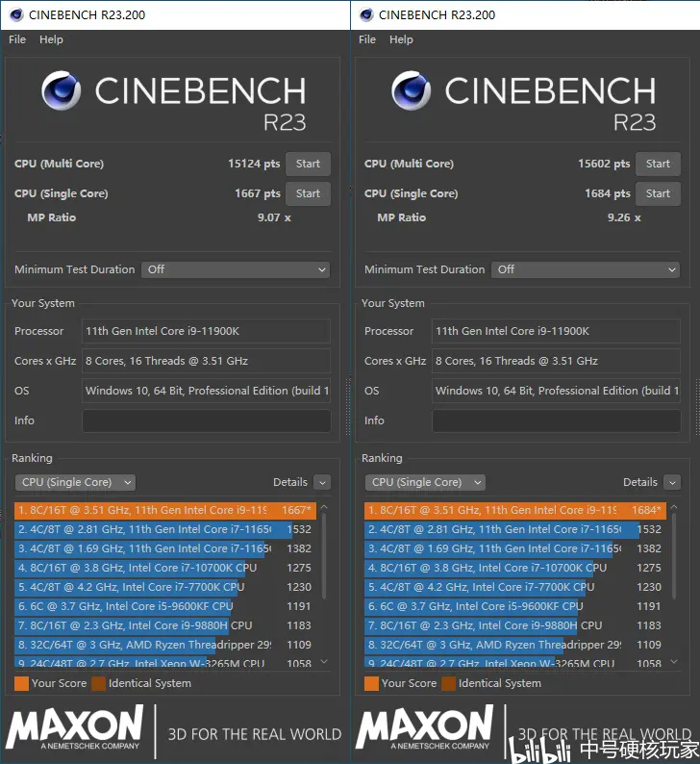Start Multi Core test in left window
Viewport: 700px width, 764px height.
[308, 164]
